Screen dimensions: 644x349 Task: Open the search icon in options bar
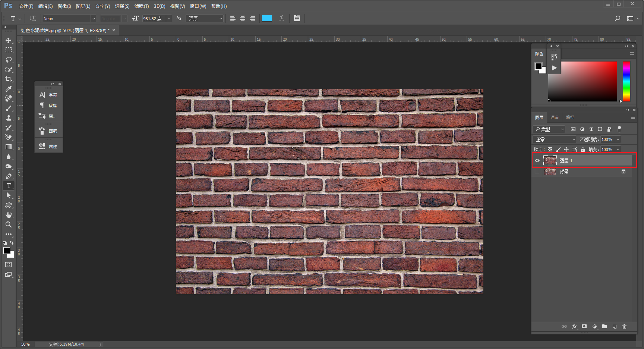click(x=618, y=18)
